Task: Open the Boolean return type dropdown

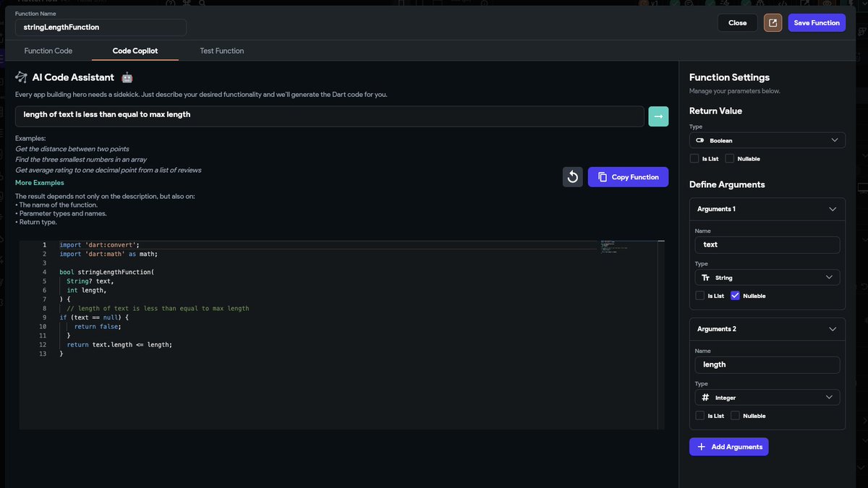Action: click(x=767, y=140)
